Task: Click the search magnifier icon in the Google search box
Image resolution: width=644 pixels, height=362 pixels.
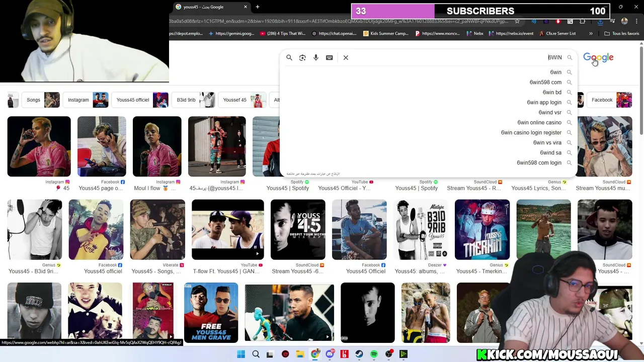Action: coord(289,58)
